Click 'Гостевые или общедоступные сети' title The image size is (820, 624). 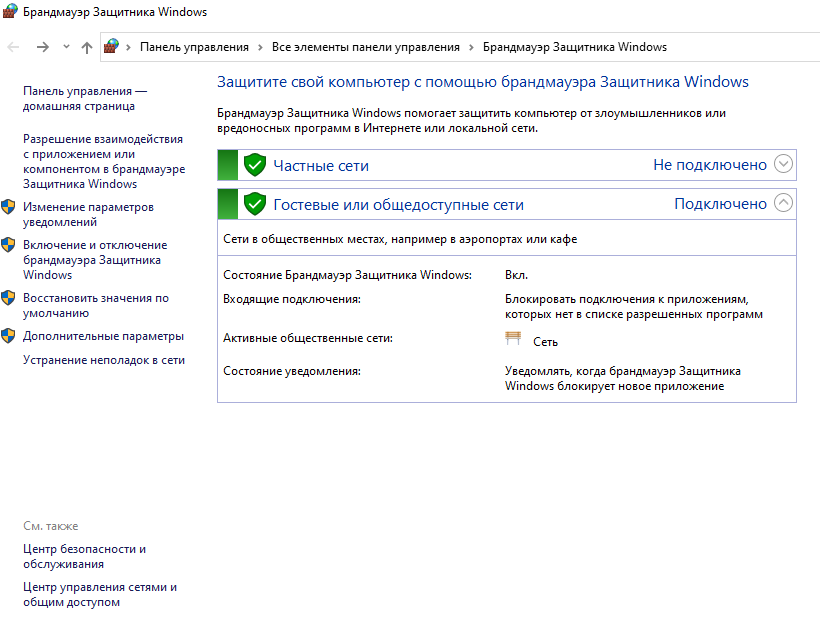[x=398, y=205]
